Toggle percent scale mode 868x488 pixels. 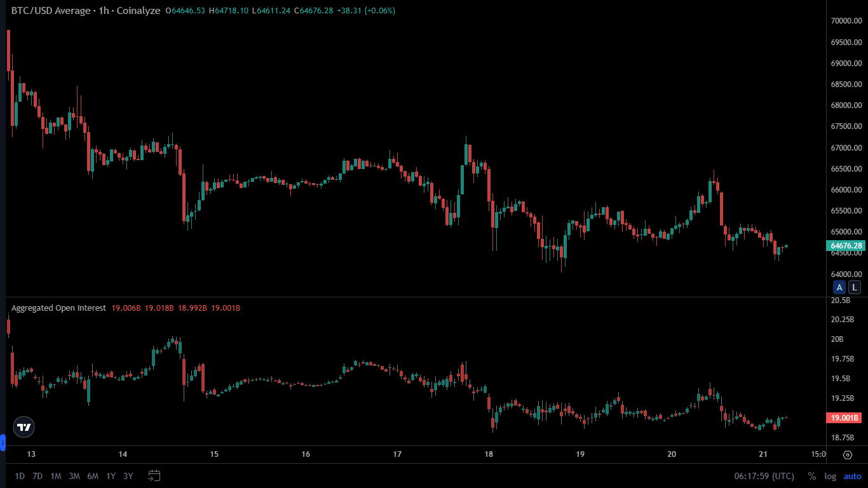point(811,476)
